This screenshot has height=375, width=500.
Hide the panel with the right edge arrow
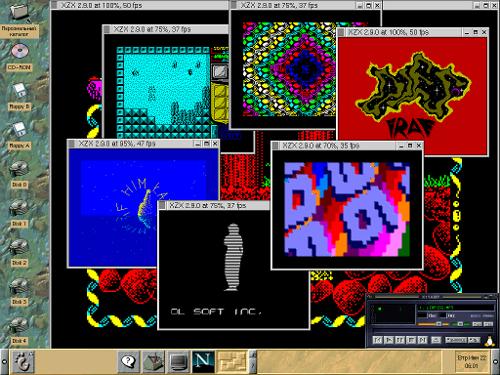[496, 361]
